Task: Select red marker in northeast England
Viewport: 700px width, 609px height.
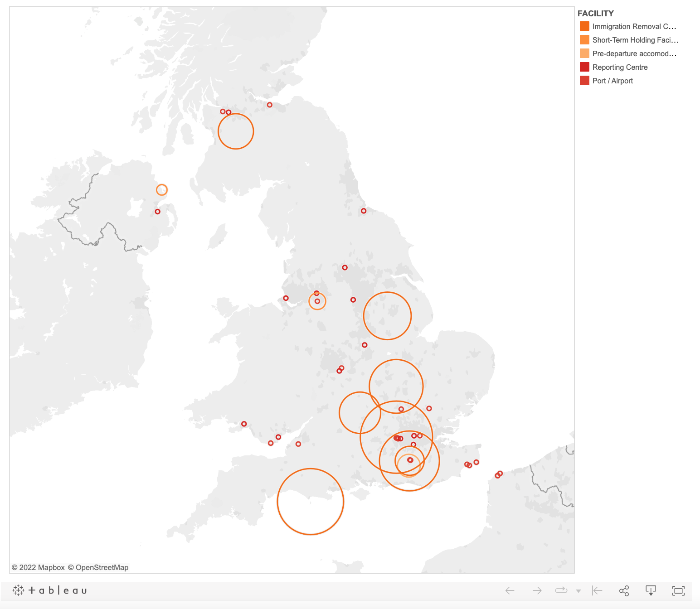Action: 364,211
